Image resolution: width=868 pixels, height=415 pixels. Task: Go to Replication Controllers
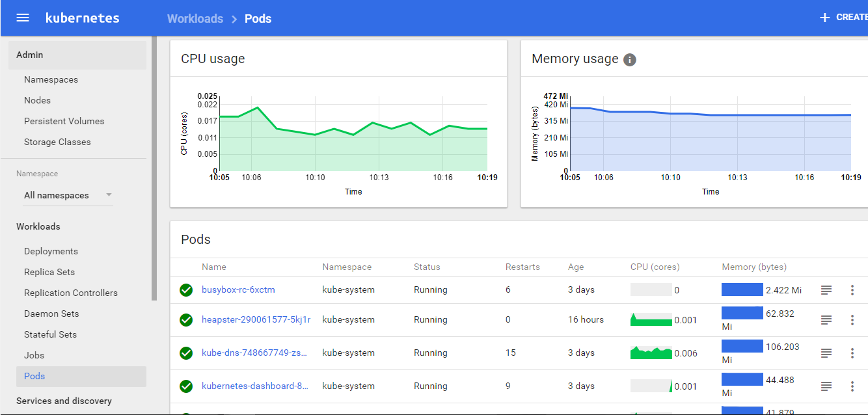coord(71,293)
